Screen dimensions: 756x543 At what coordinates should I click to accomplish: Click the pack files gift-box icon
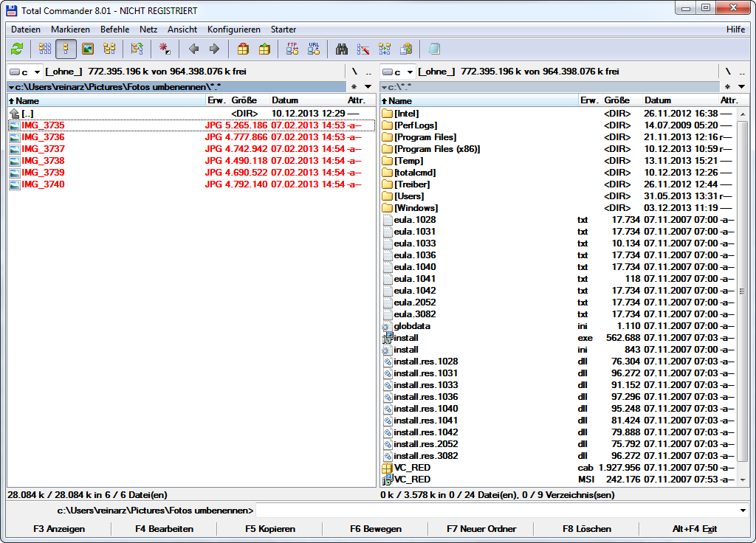(243, 49)
